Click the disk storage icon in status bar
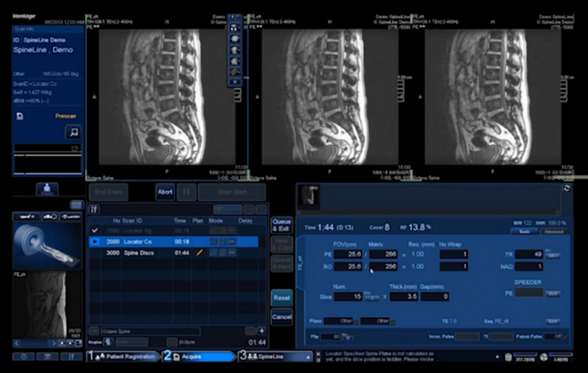The height and width of the screenshot is (373, 588). 508,357
